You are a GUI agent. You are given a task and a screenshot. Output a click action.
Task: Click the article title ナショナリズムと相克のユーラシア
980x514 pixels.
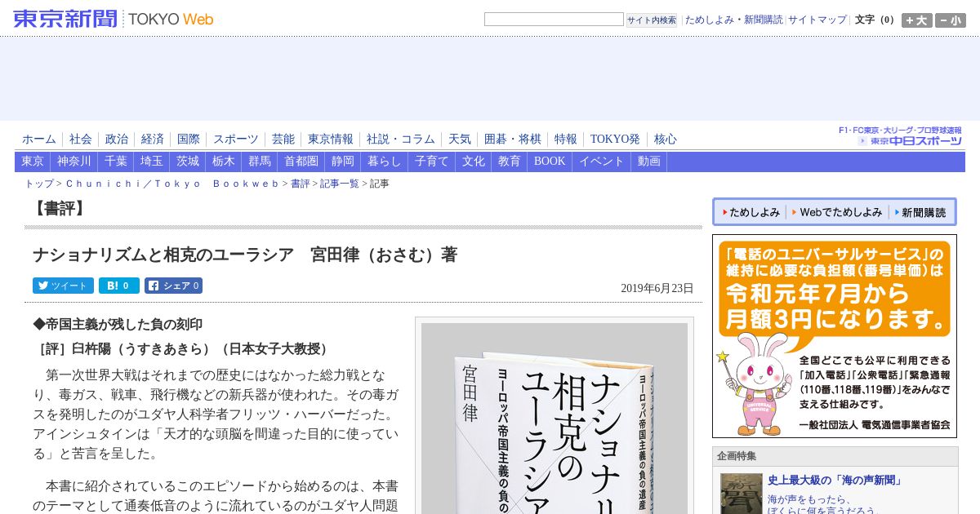[245, 255]
